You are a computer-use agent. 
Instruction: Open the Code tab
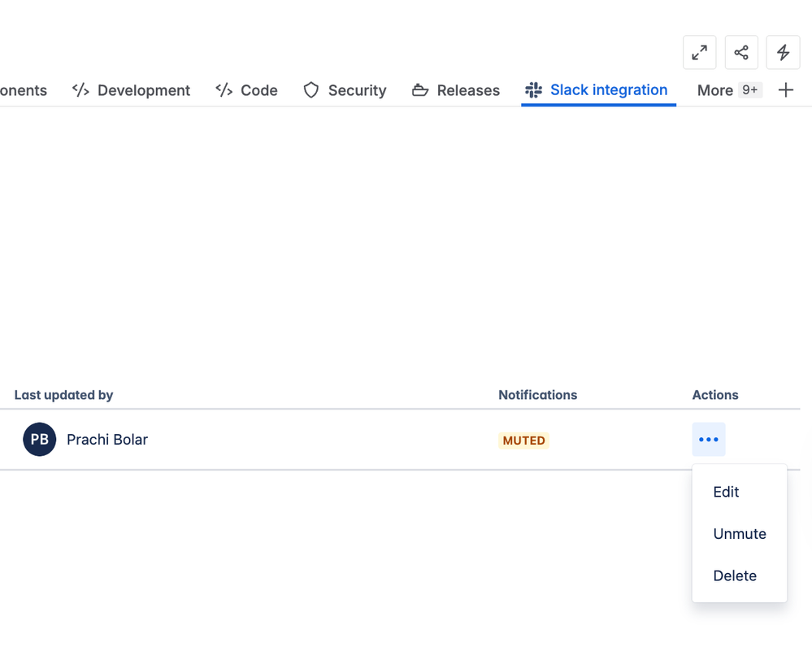[x=246, y=90]
